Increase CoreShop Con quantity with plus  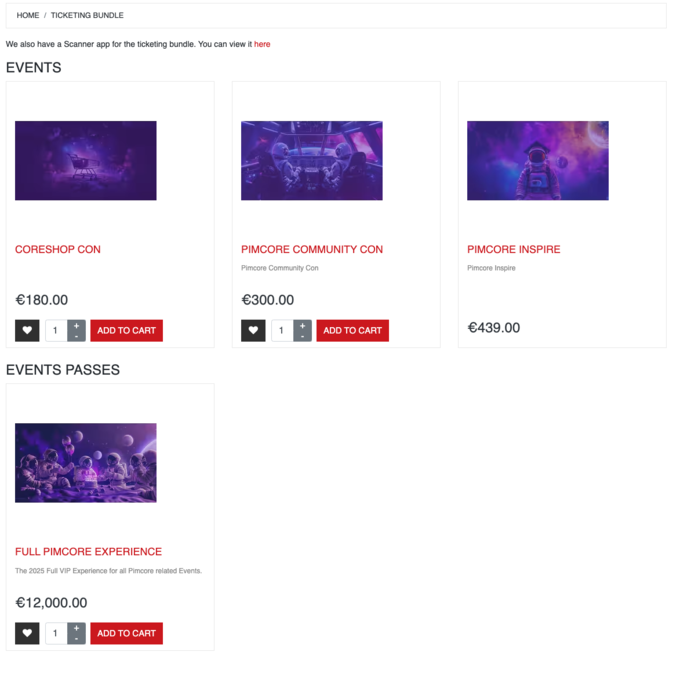[x=76, y=325]
